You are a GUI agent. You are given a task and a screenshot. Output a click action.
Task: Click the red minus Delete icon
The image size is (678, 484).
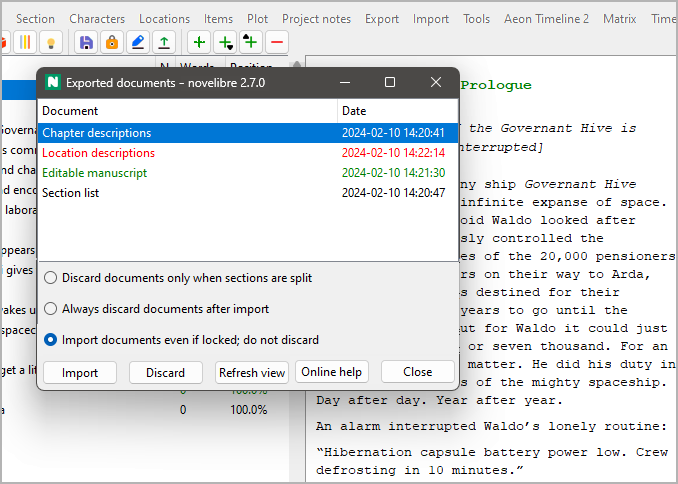tap(277, 42)
